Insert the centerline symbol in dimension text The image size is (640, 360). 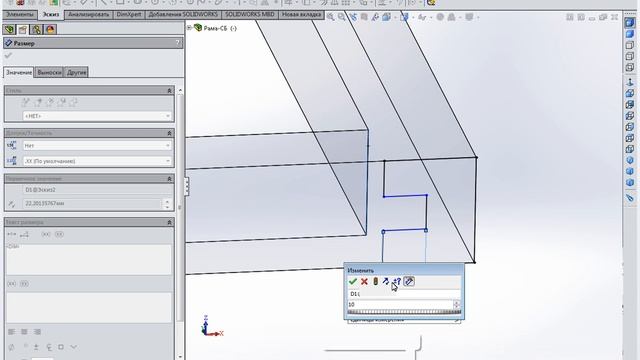click(49, 347)
